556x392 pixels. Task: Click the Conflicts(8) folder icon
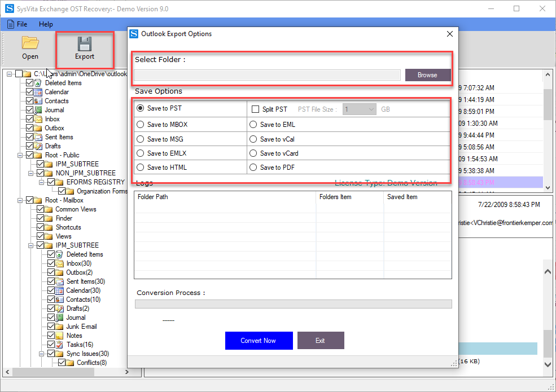[x=70, y=363]
